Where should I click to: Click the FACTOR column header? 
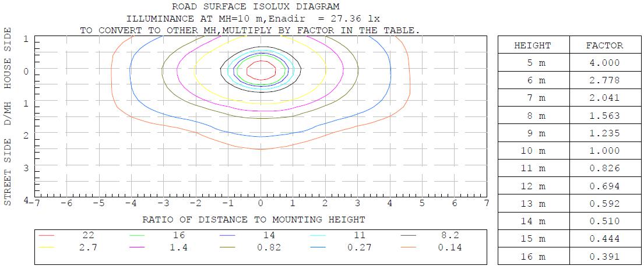click(604, 45)
